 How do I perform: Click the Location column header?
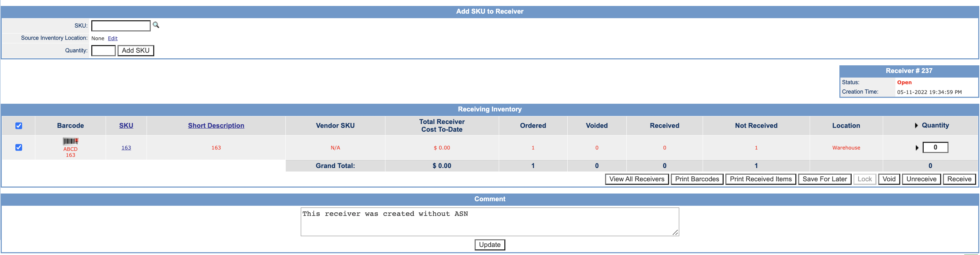(x=846, y=126)
